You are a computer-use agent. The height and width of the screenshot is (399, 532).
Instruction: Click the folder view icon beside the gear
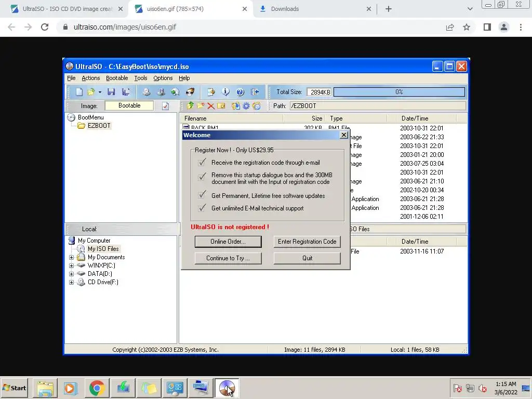257,106
